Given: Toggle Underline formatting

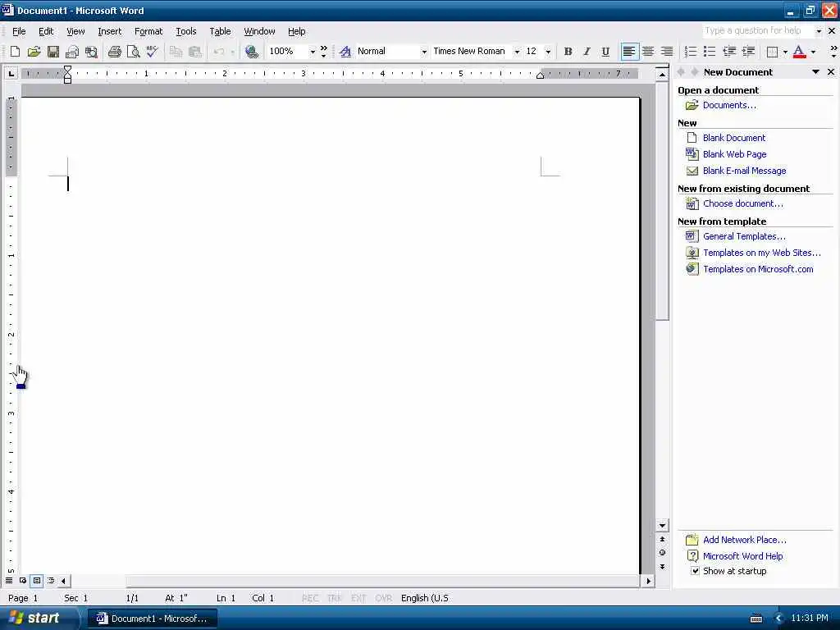Looking at the screenshot, I should (605, 52).
